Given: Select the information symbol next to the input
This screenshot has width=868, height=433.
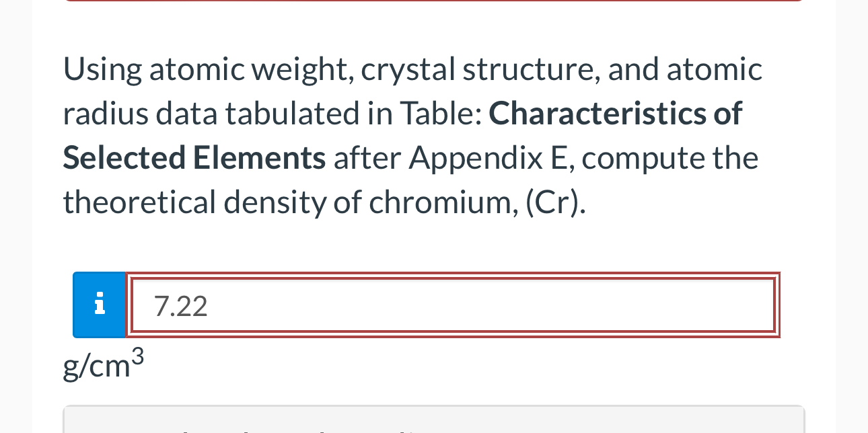Looking at the screenshot, I should (x=100, y=305).
